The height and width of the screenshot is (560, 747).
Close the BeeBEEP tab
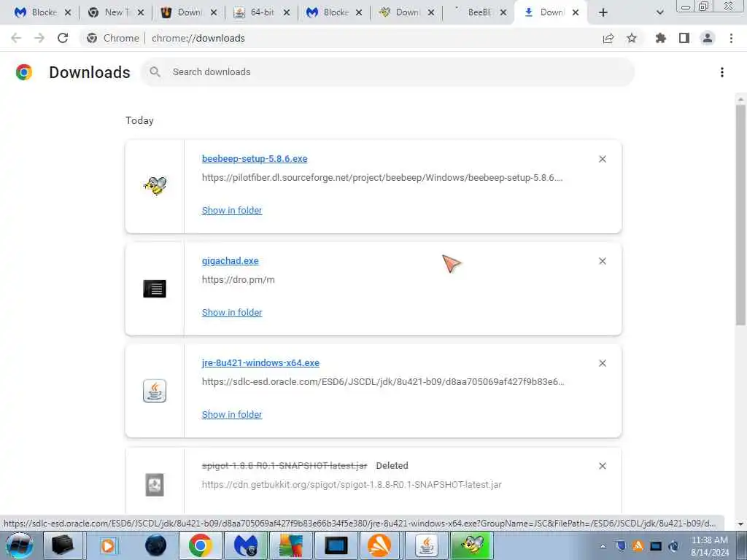pyautogui.click(x=503, y=12)
